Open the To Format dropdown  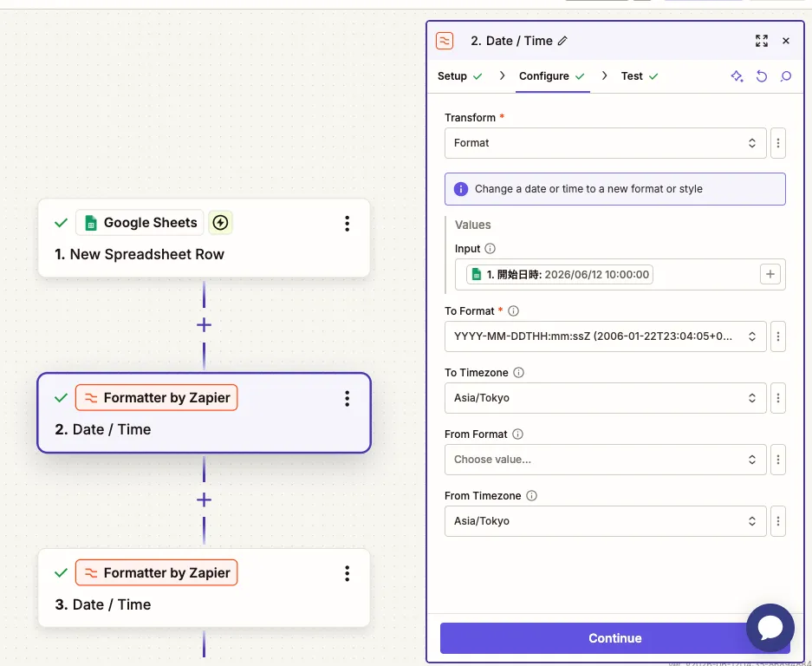coord(606,336)
